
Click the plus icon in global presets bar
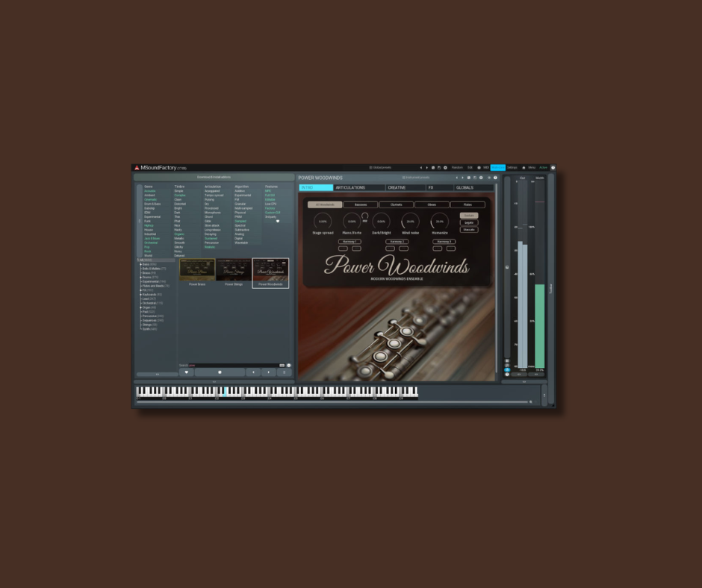point(445,168)
